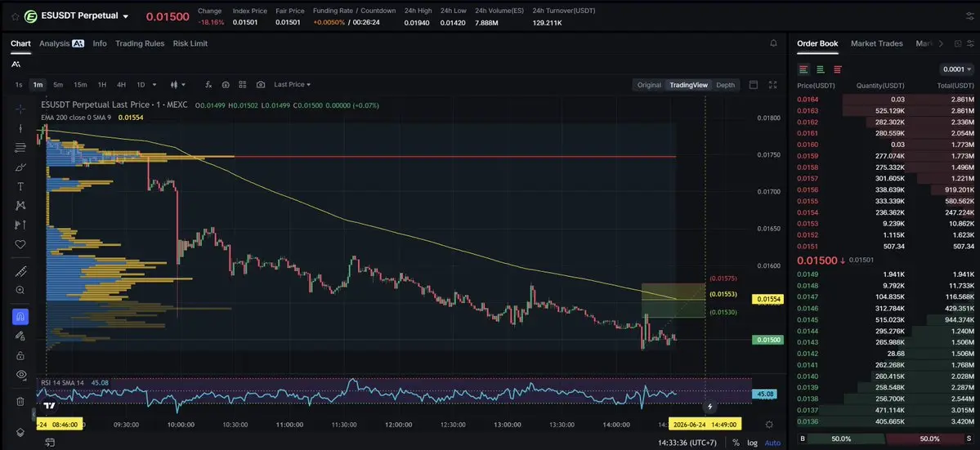
Task: Click the AI analysis icon below Chart tab
Action: pyautogui.click(x=16, y=65)
